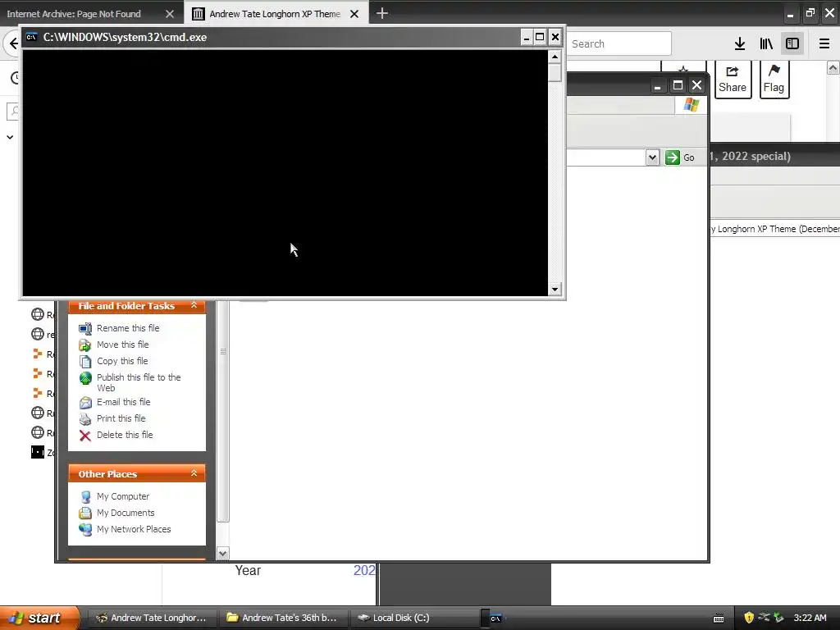The image size is (840, 630).
Task: Click Copy this file
Action: click(x=122, y=361)
